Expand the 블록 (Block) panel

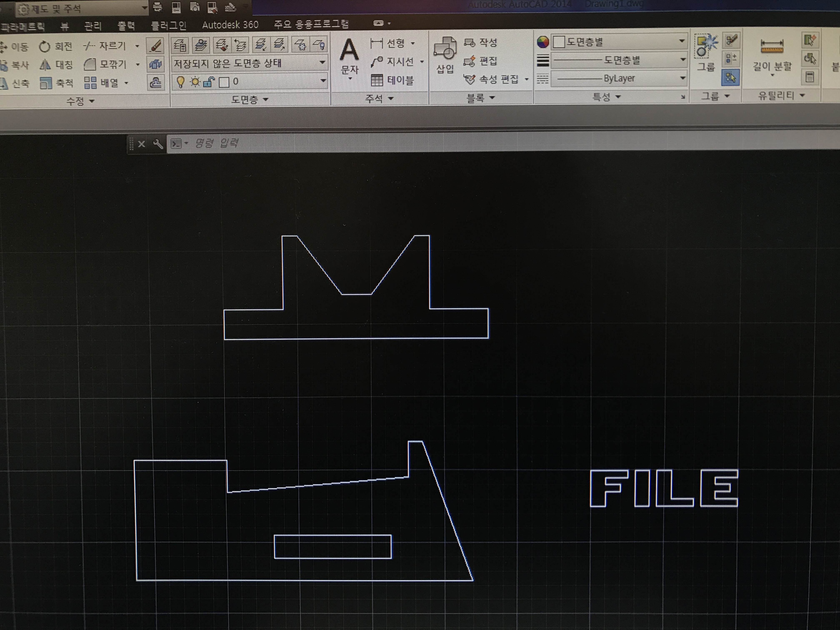click(x=480, y=98)
